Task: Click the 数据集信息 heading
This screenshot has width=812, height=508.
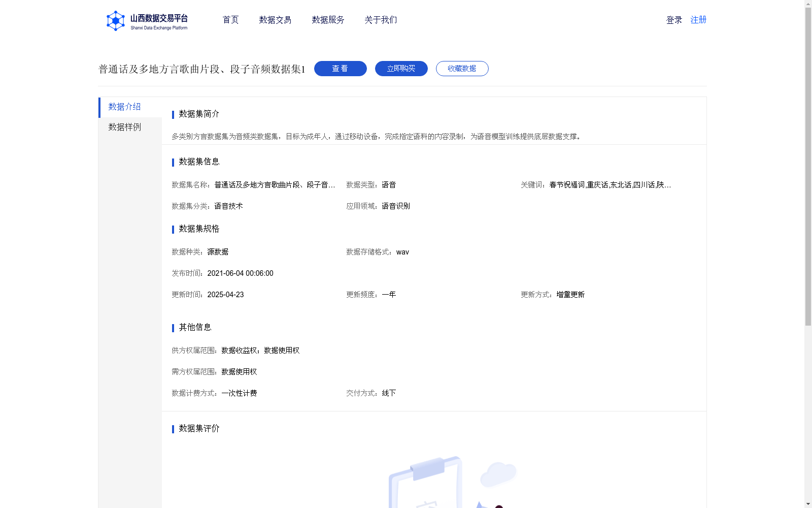Action: click(199, 162)
